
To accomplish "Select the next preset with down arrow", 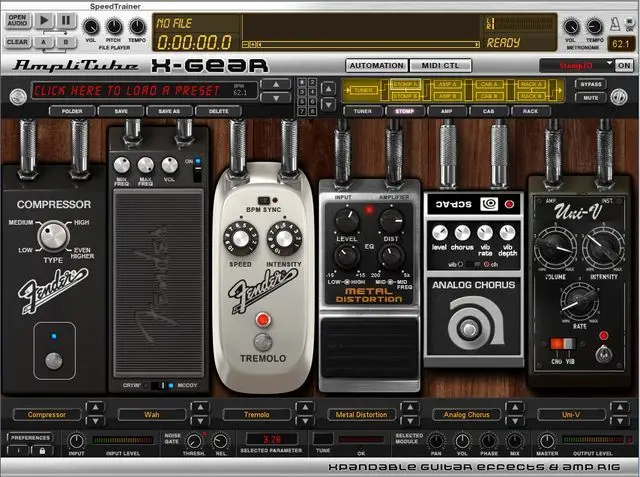I will (x=276, y=98).
